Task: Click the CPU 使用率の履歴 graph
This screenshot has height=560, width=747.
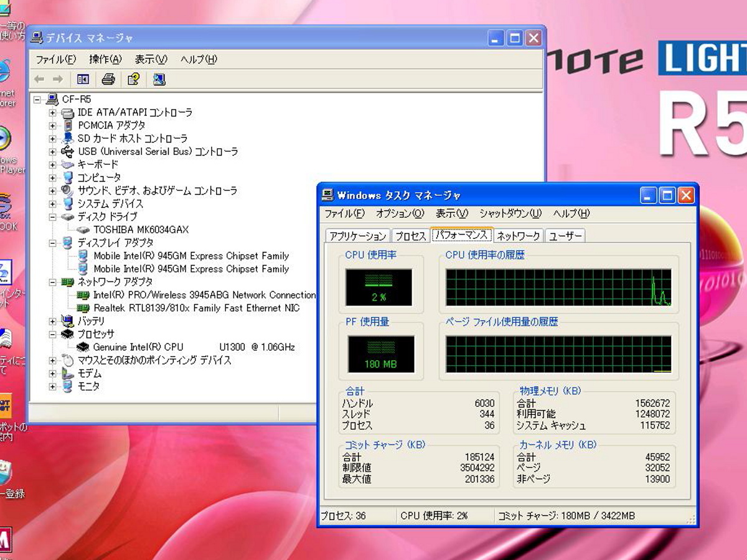Action: (x=558, y=287)
